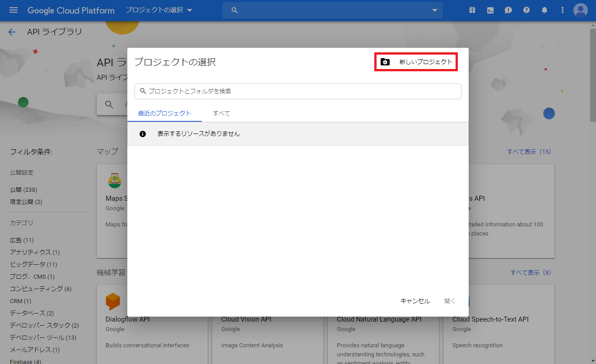Select category アナリティクス (1)
Viewport: 596px width, 364px height.
tap(35, 252)
